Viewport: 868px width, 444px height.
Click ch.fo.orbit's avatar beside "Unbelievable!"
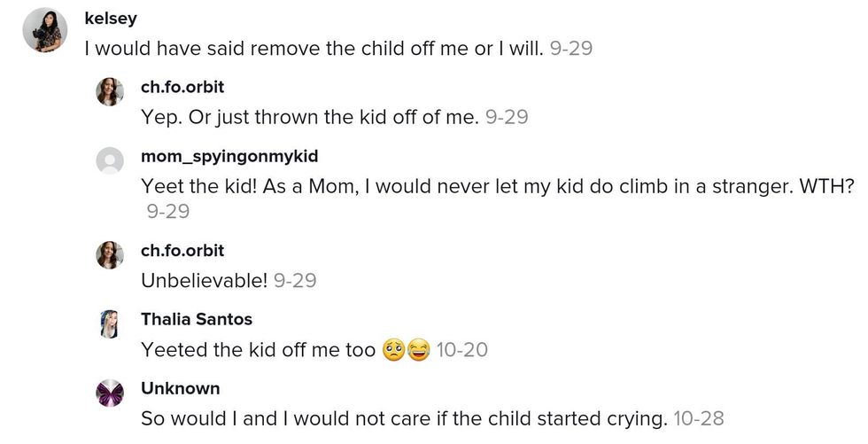click(x=110, y=255)
